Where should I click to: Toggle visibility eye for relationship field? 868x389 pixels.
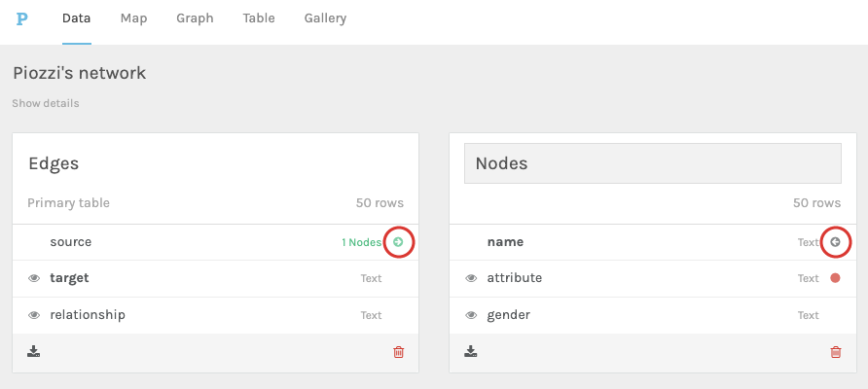point(34,315)
